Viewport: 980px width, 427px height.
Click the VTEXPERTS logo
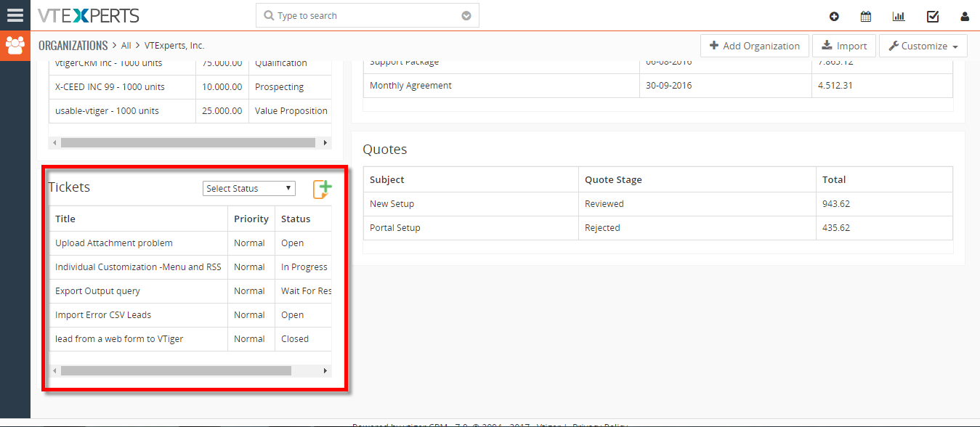click(x=88, y=15)
